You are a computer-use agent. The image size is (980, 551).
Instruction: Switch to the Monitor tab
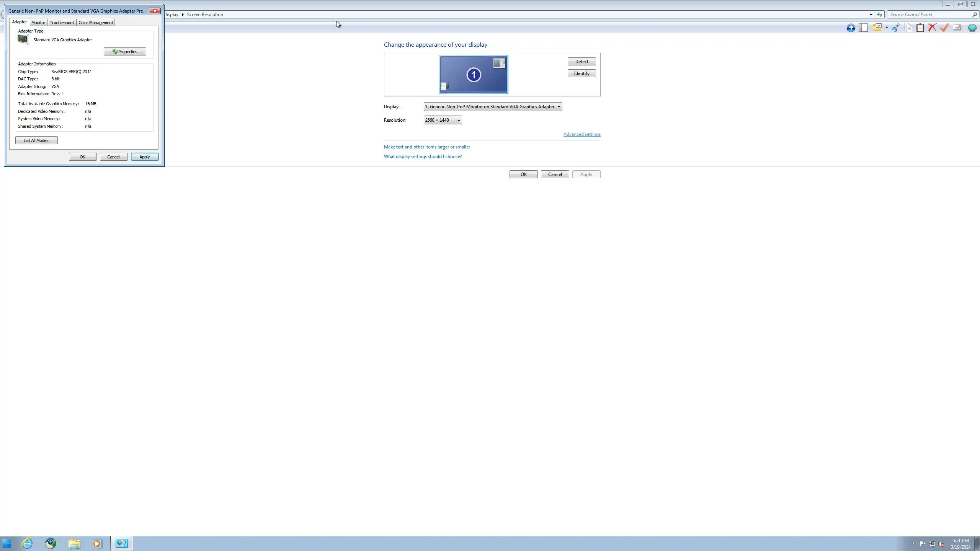coord(38,23)
